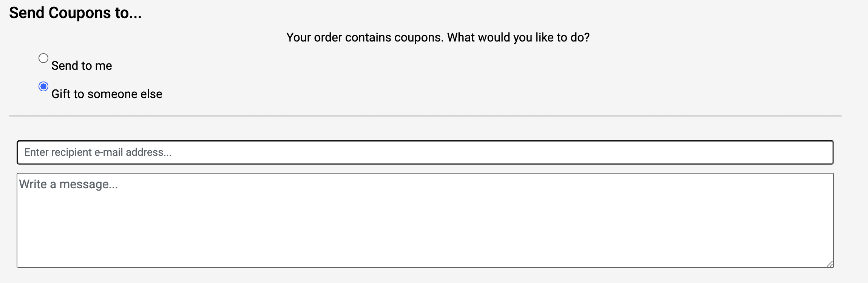Click the word "Send" in first option
The height and width of the screenshot is (283, 868).
[x=65, y=66]
